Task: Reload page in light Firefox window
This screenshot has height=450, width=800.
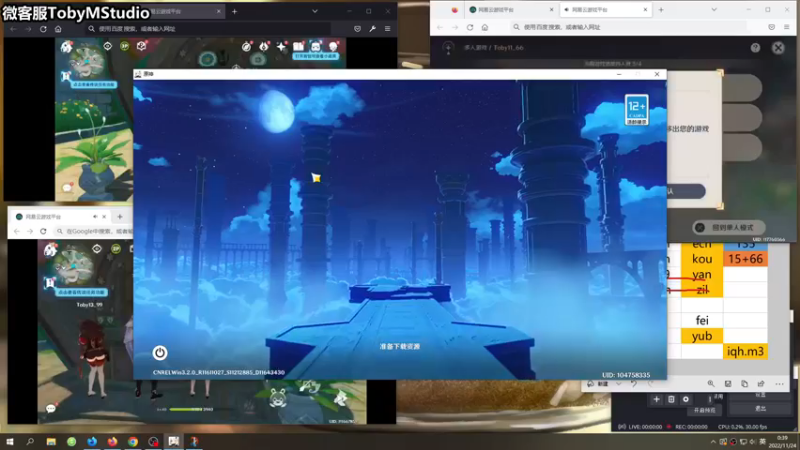Action: [470, 27]
